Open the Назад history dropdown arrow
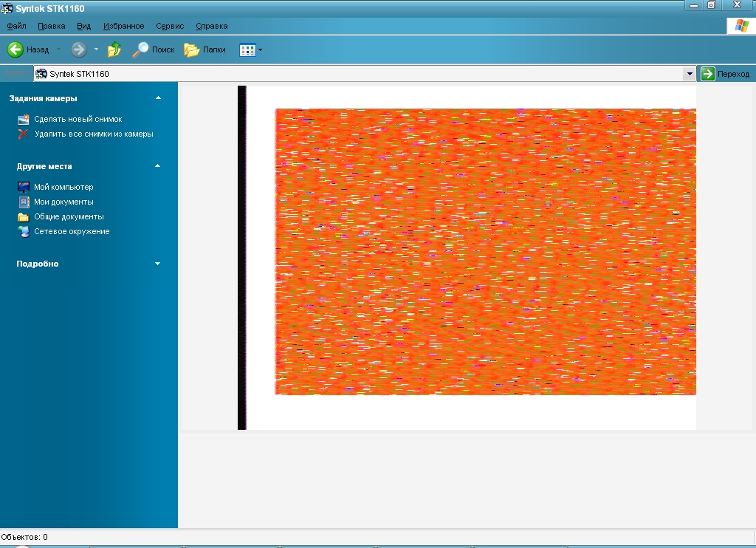This screenshot has height=548, width=756. (59, 49)
